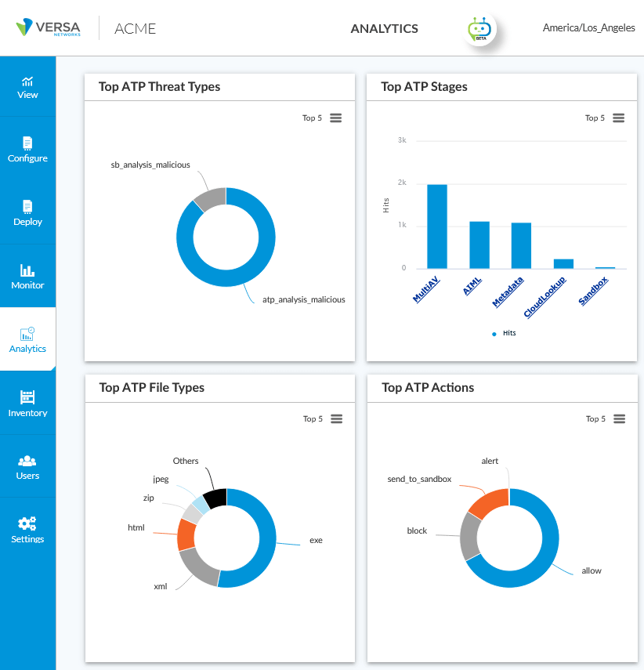Open the Monitor section

pyautogui.click(x=27, y=276)
